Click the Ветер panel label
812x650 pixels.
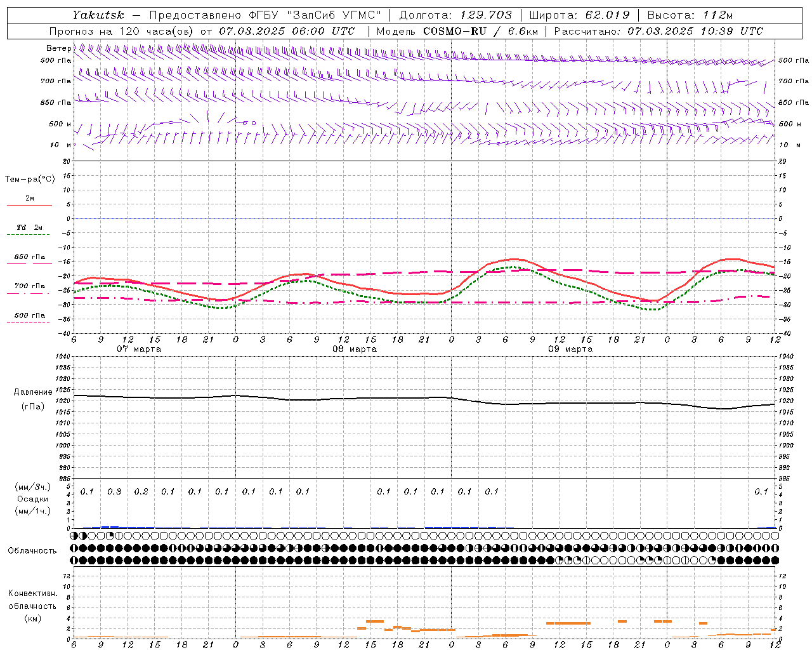click(58, 48)
